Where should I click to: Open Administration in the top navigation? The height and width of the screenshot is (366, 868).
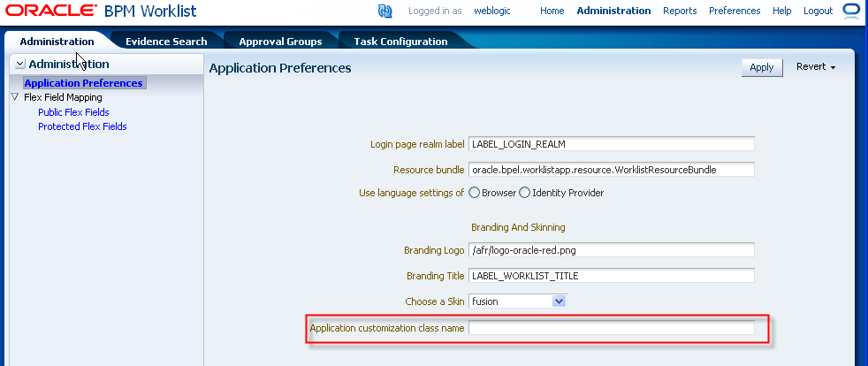click(x=613, y=11)
